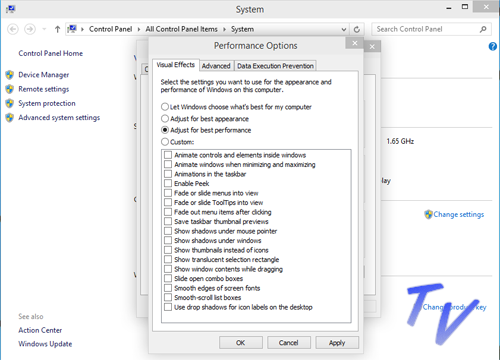
Task: Enable Animate windows when minimizing and maximizing
Action: click(x=168, y=164)
